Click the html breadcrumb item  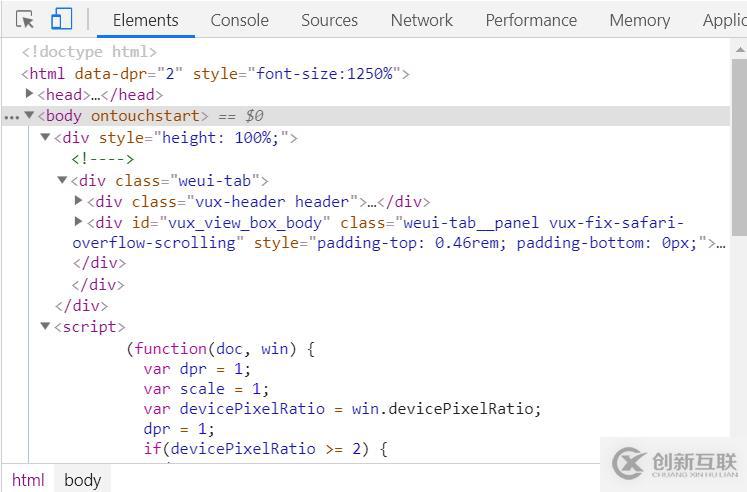[x=28, y=480]
